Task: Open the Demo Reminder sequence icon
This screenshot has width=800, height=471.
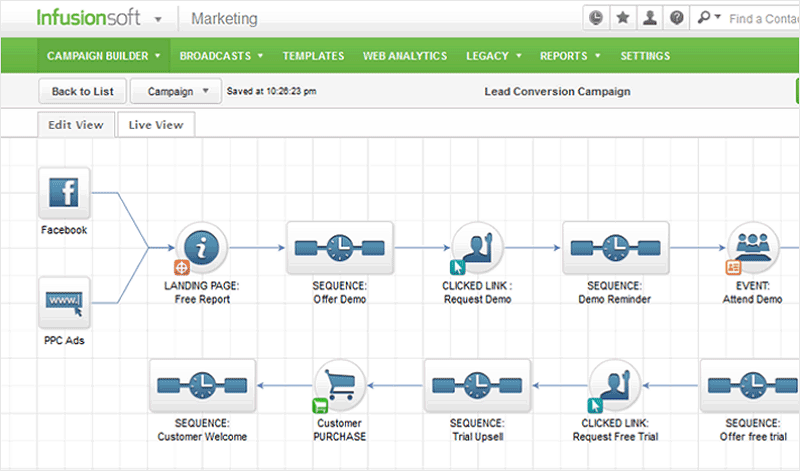Action: (616, 248)
